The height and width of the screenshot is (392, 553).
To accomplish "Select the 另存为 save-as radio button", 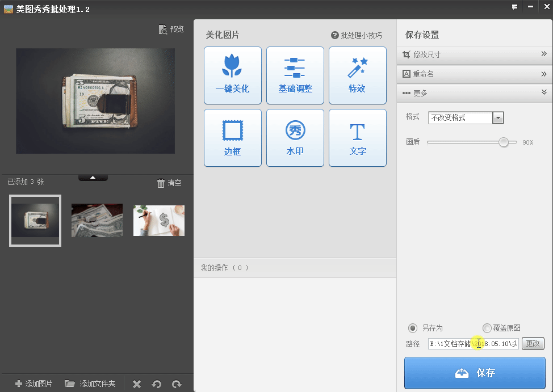I will pos(413,328).
